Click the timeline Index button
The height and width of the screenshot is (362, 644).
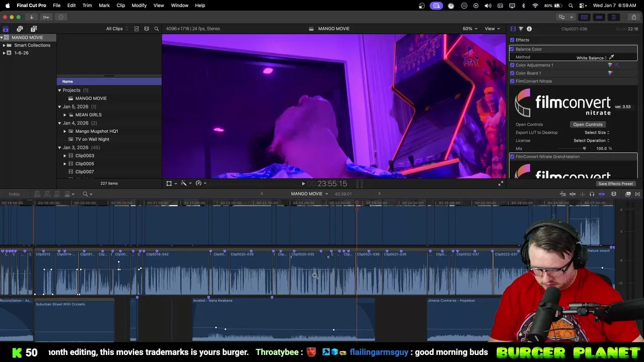(x=14, y=194)
